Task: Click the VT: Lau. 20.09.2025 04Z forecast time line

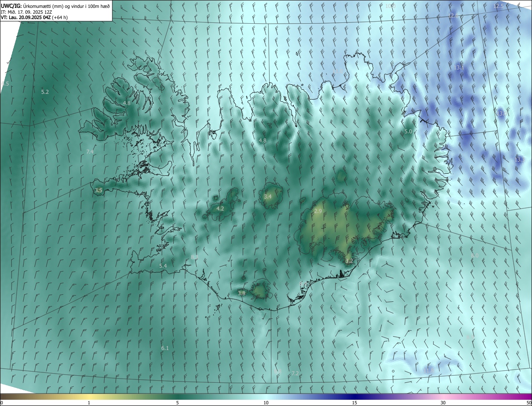Action: coord(34,17)
